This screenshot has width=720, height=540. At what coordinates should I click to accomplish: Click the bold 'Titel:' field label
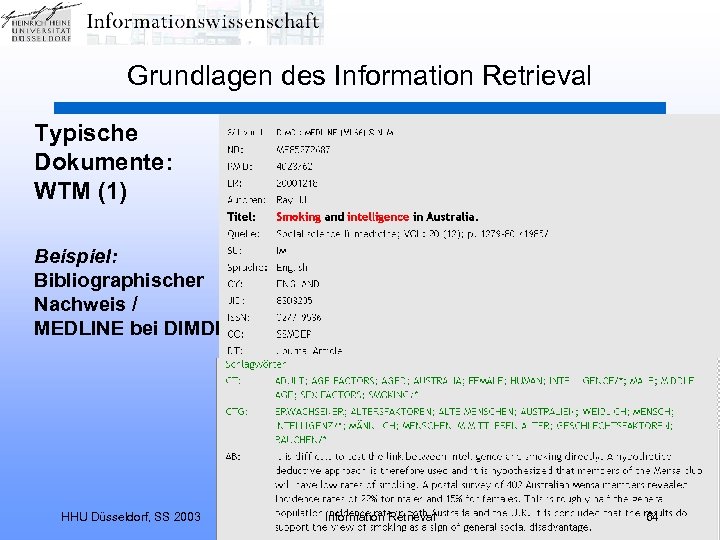(241, 217)
